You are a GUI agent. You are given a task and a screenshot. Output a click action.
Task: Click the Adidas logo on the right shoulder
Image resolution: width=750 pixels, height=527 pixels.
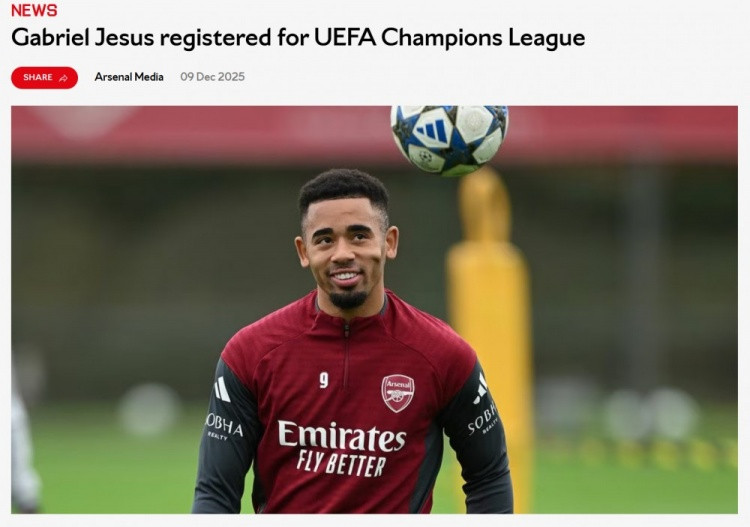481,390
